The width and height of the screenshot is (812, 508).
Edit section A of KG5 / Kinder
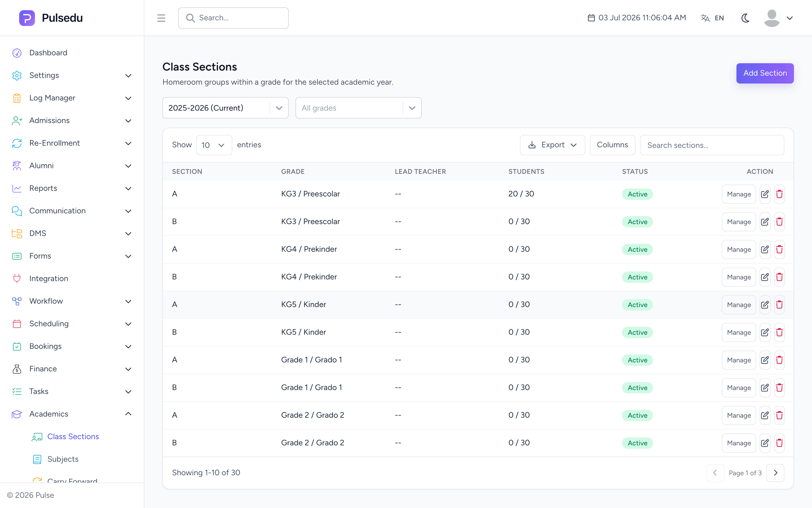[765, 305]
